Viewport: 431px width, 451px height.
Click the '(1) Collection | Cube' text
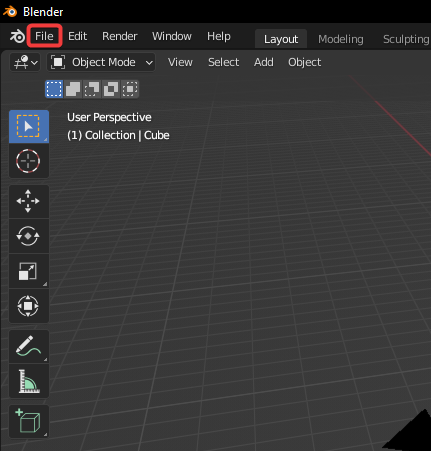pyautogui.click(x=118, y=135)
